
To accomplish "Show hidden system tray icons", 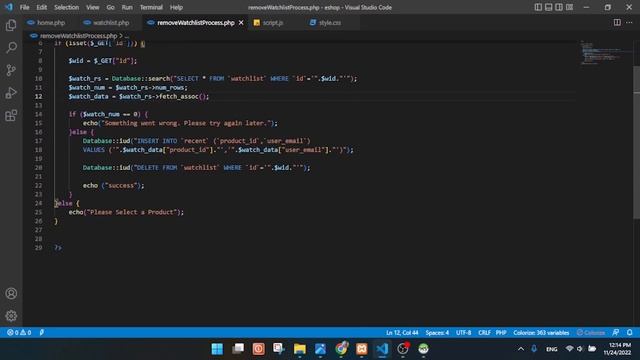I will (521, 349).
